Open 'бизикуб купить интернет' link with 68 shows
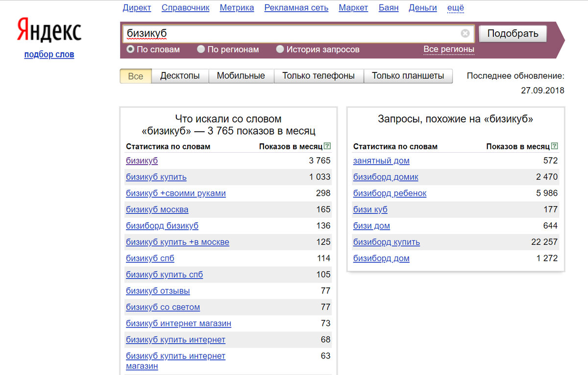This screenshot has width=588, height=375. point(175,339)
